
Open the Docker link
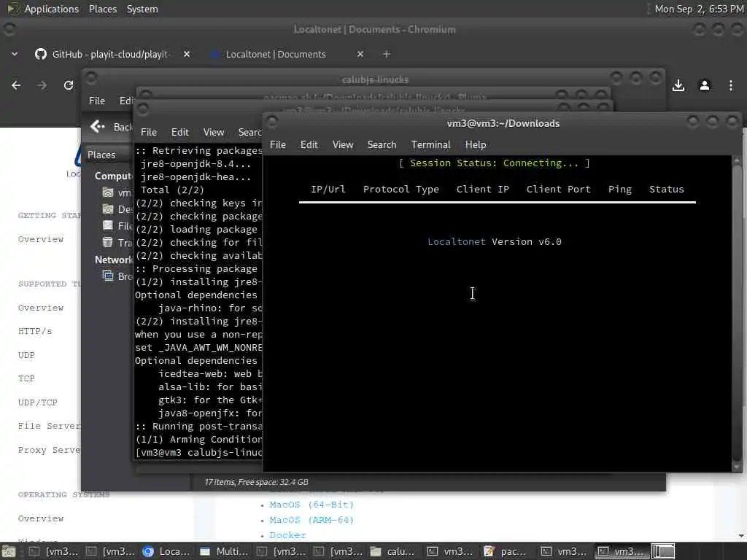(287, 535)
